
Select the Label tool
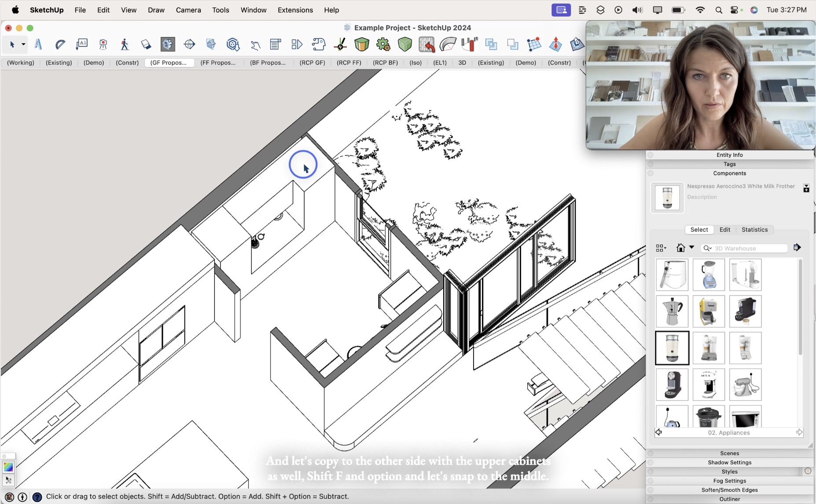(81, 44)
